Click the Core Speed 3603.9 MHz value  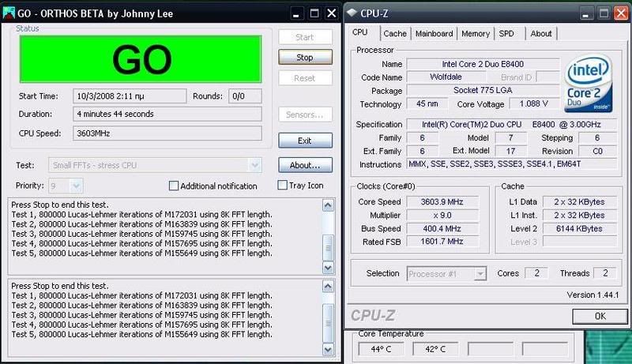click(x=442, y=201)
